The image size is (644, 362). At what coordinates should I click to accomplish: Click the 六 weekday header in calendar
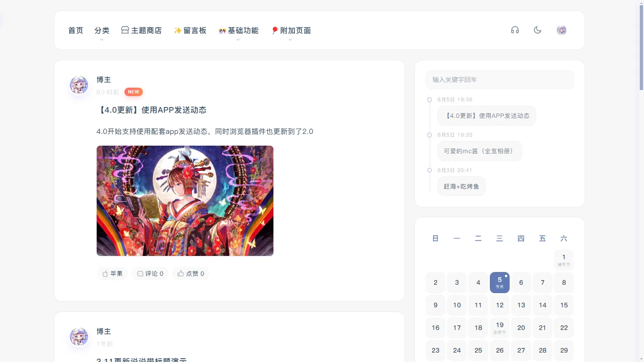[564, 239]
